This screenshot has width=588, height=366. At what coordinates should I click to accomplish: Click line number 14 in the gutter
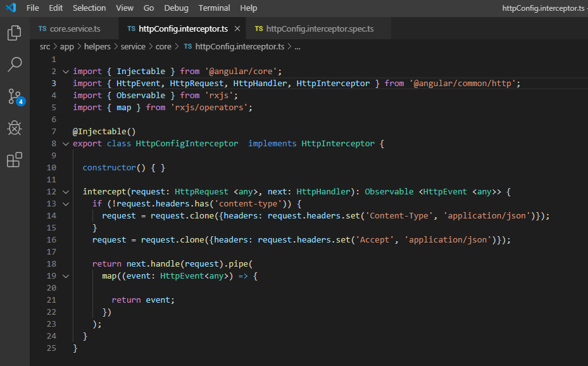[51, 215]
